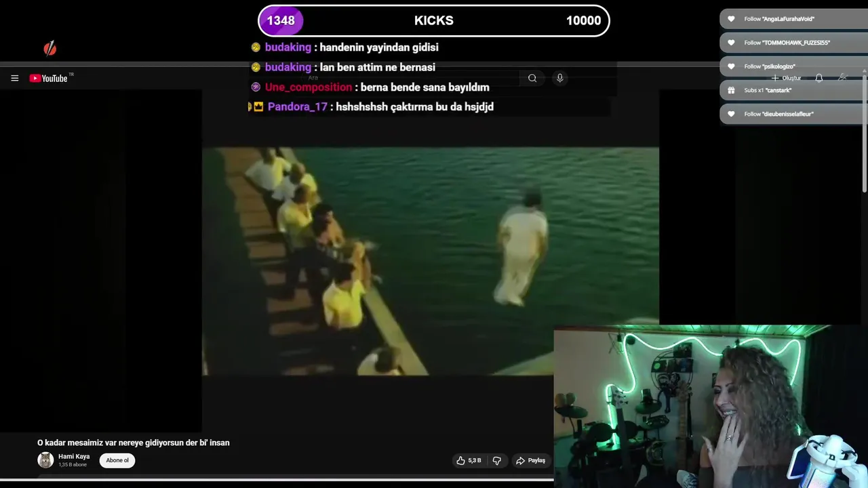Subscribe with the Abone ol button
This screenshot has width=868, height=488.
pyautogui.click(x=117, y=460)
